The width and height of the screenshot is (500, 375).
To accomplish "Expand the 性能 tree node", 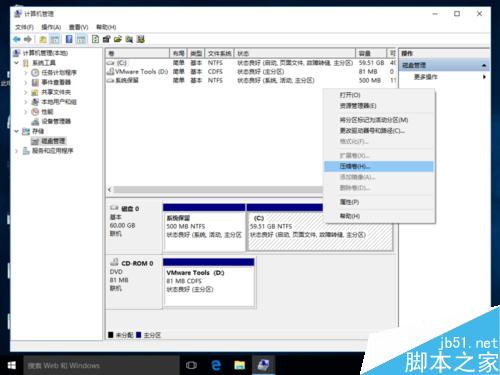I will (x=26, y=112).
